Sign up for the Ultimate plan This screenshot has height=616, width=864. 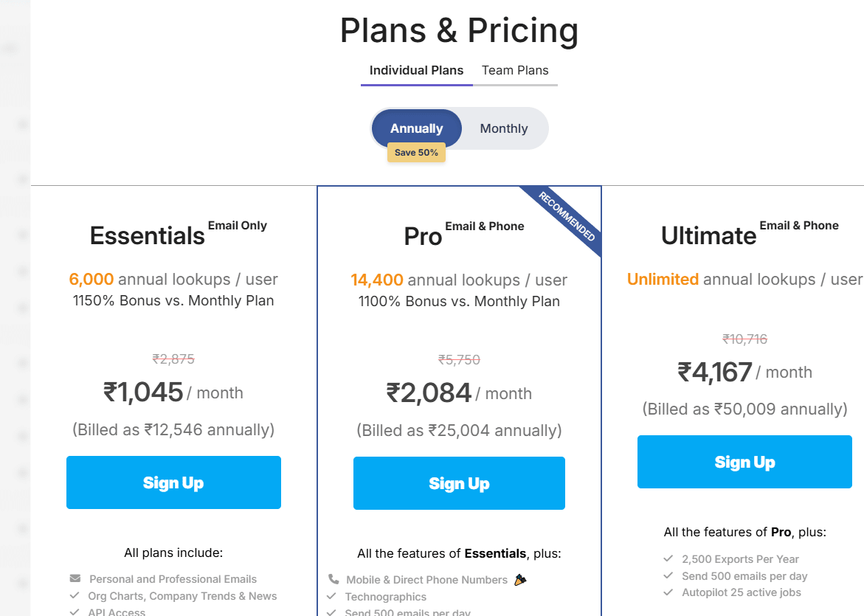click(744, 462)
